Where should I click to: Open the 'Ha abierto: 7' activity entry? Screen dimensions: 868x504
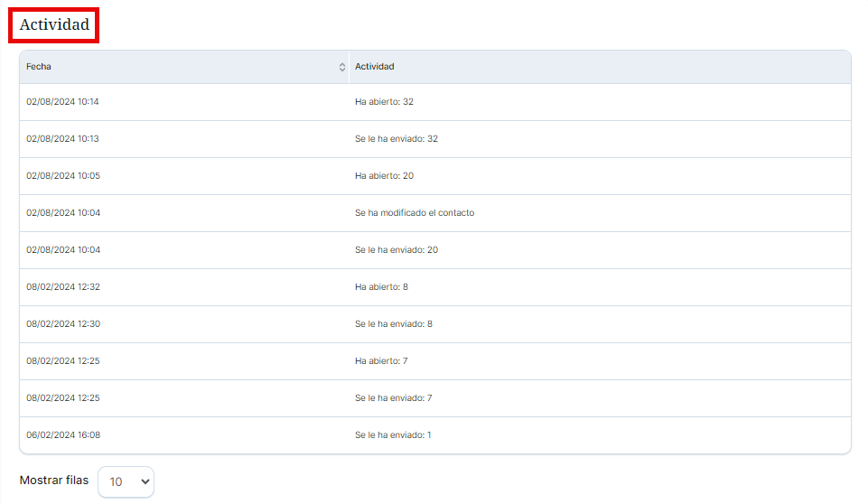(x=381, y=361)
